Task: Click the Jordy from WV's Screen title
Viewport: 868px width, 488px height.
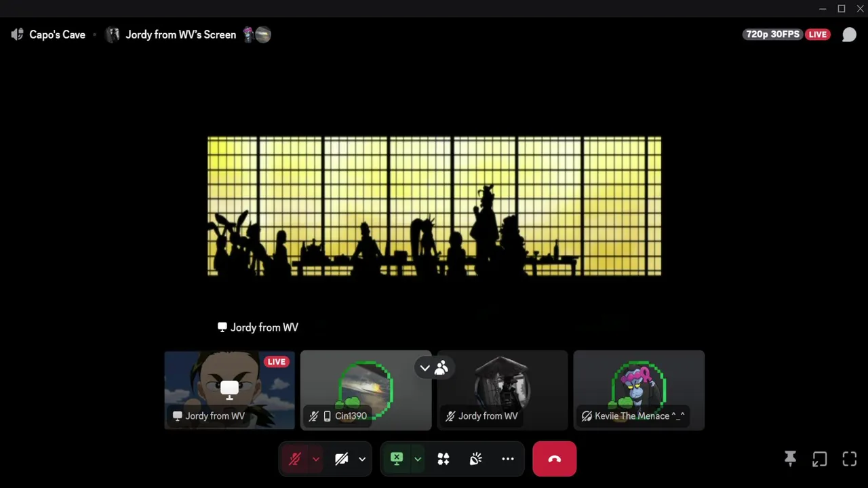Action: pyautogui.click(x=180, y=35)
